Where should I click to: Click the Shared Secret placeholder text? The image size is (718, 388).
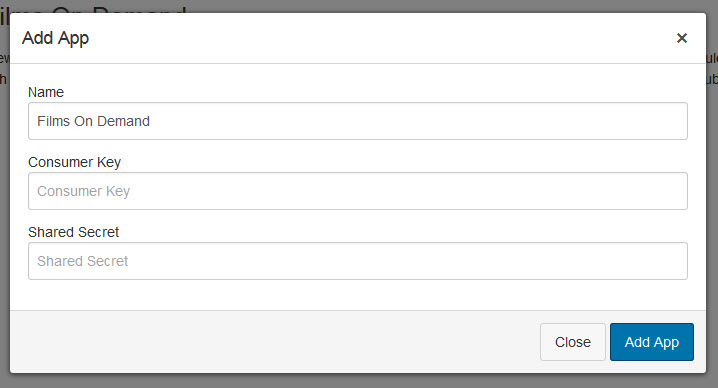click(x=82, y=261)
